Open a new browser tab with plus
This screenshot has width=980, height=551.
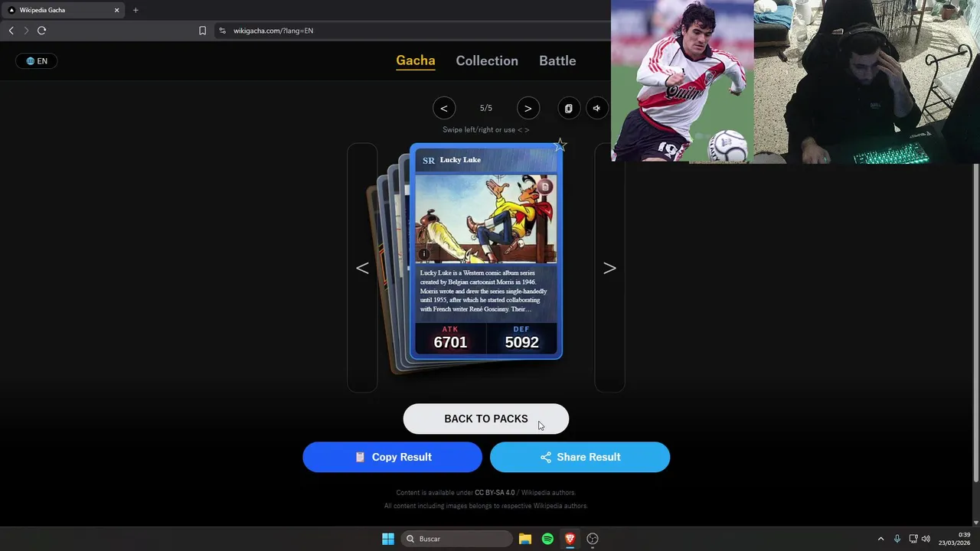pyautogui.click(x=136, y=10)
